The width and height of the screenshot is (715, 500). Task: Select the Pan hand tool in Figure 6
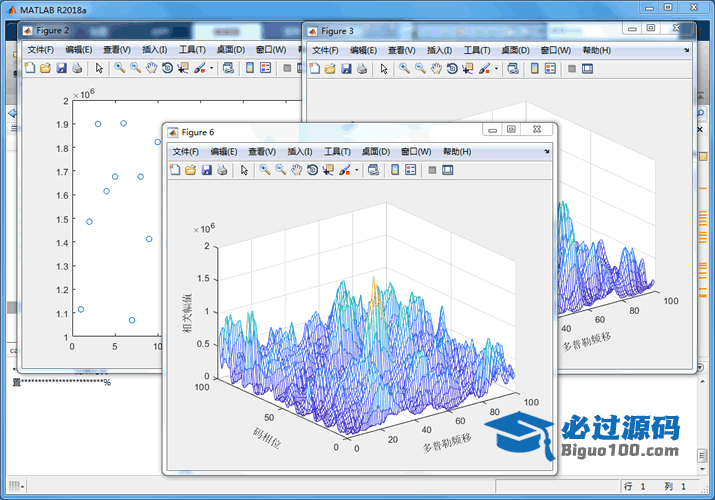pos(296,170)
